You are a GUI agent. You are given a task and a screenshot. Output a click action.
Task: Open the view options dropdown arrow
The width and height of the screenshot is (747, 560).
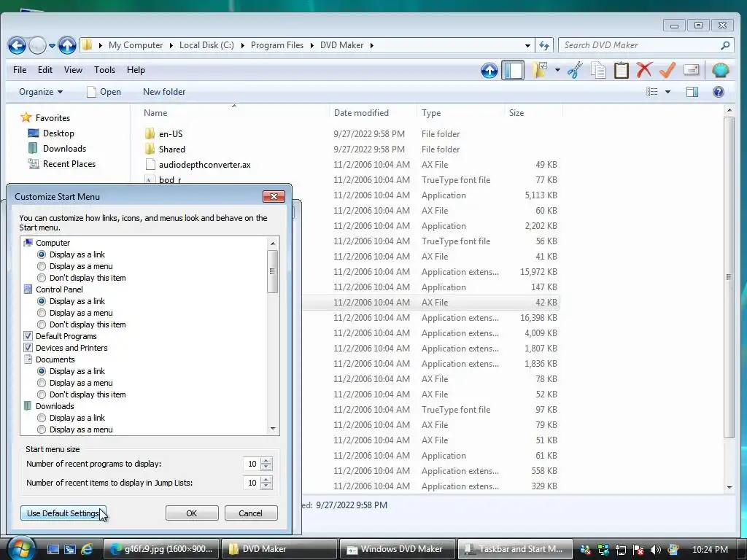(x=667, y=92)
